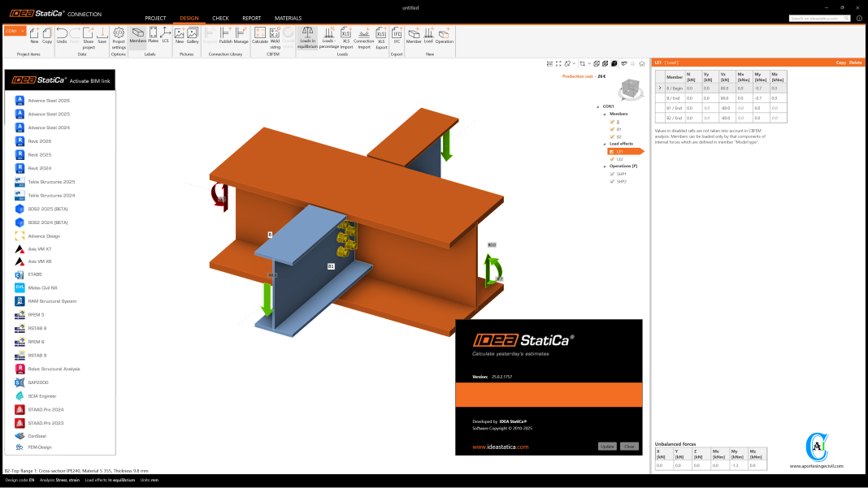Enable visibility of member B1
Screen dimensions: 868x488
pos(612,128)
